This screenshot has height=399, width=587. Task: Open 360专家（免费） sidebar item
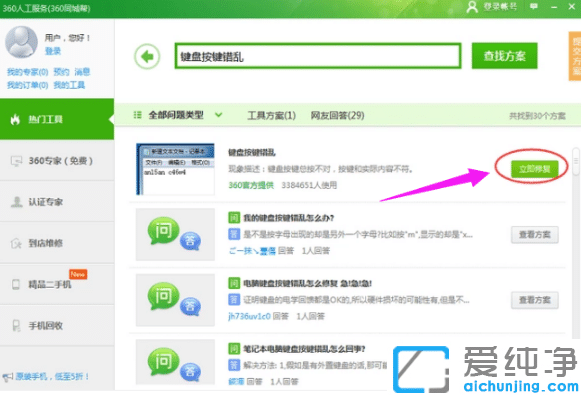57,161
